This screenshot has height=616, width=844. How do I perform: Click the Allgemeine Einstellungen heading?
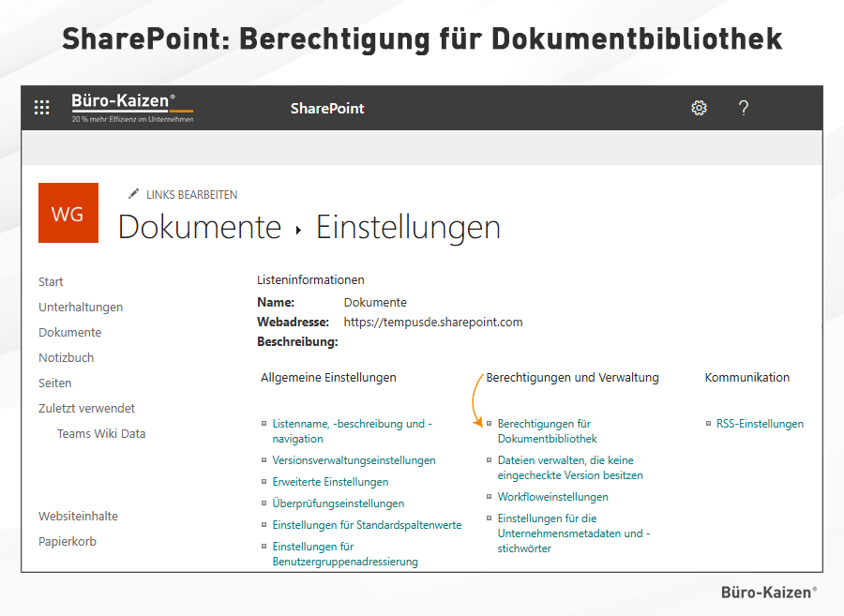(x=328, y=378)
